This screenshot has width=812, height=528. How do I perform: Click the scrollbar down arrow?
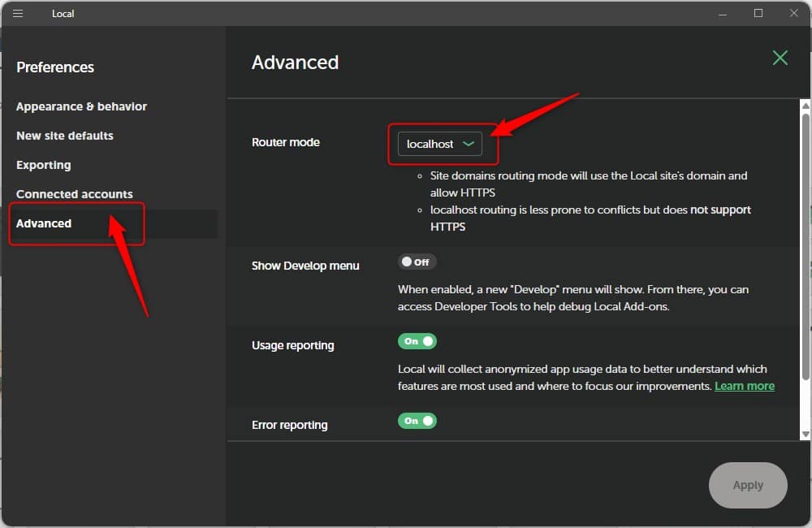click(x=805, y=434)
